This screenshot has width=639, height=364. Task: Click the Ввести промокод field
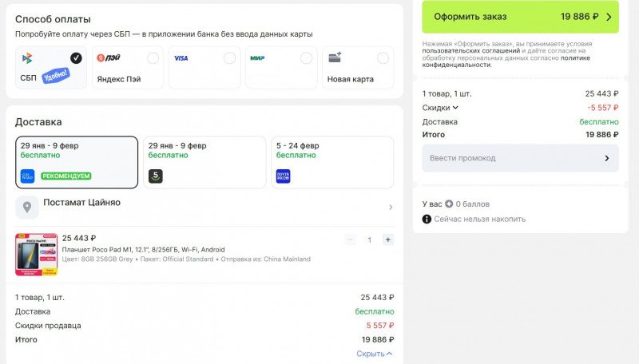click(520, 158)
